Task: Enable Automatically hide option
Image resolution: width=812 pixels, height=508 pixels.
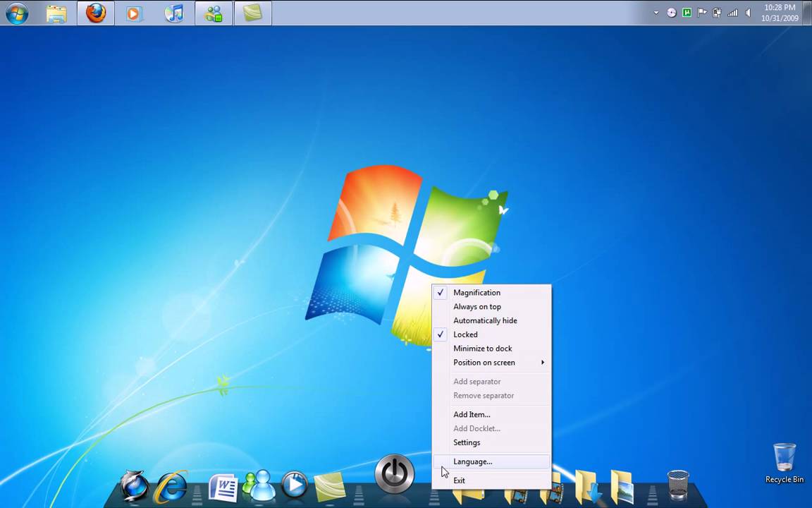Action: [x=492, y=320]
